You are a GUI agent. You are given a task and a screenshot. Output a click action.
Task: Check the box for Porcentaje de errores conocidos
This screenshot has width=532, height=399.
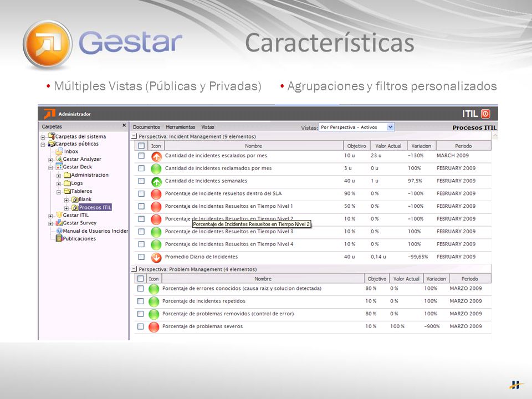click(x=140, y=289)
